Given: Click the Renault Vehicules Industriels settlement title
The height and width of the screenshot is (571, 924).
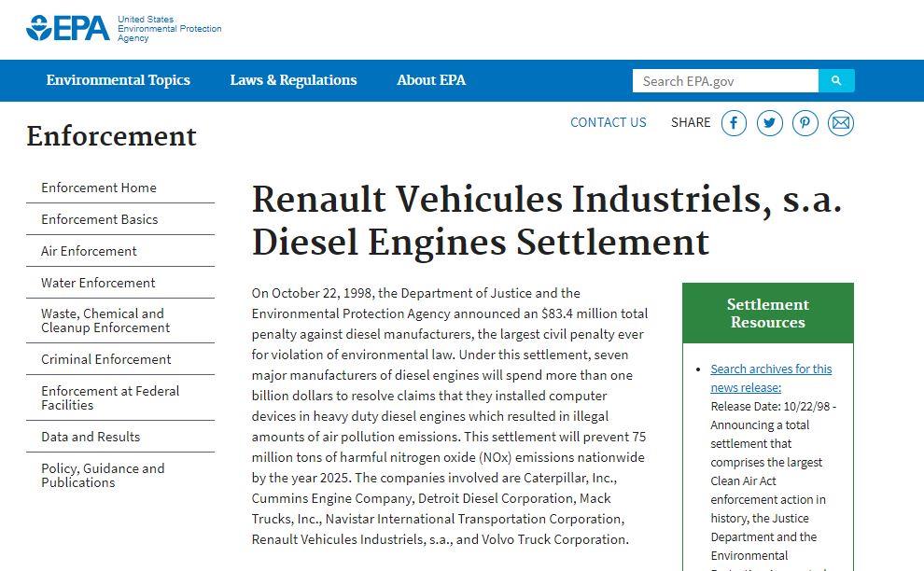Looking at the screenshot, I should pyautogui.click(x=547, y=221).
